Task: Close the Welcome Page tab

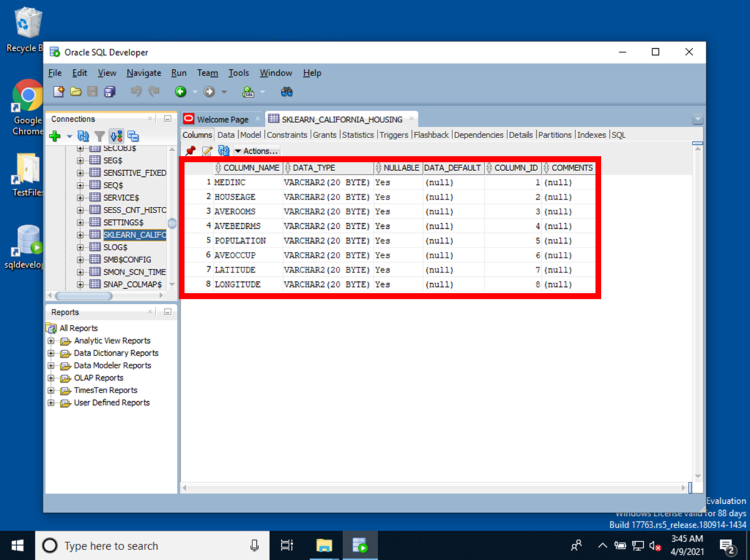Action: [257, 119]
